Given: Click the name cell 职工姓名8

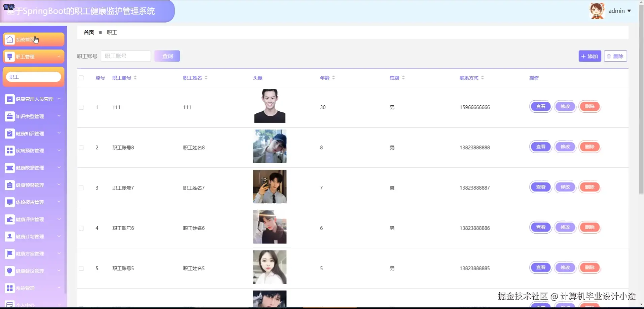Looking at the screenshot, I should click(x=194, y=147).
